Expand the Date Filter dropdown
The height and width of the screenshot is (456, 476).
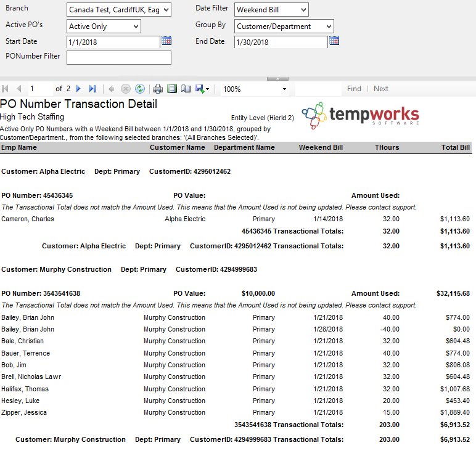click(x=303, y=10)
